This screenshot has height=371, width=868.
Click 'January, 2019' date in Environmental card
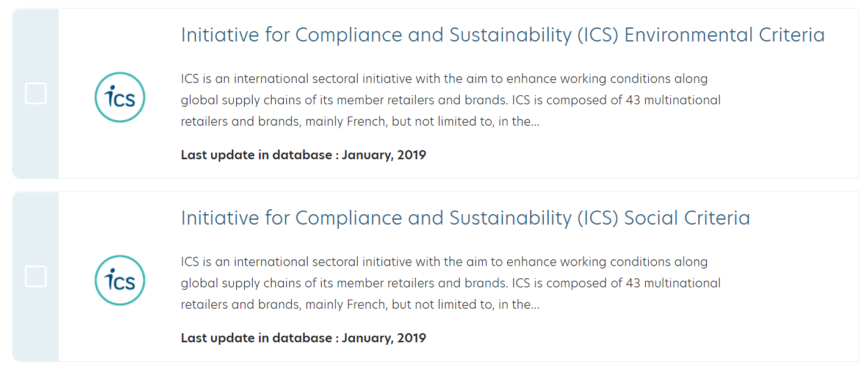383,155
